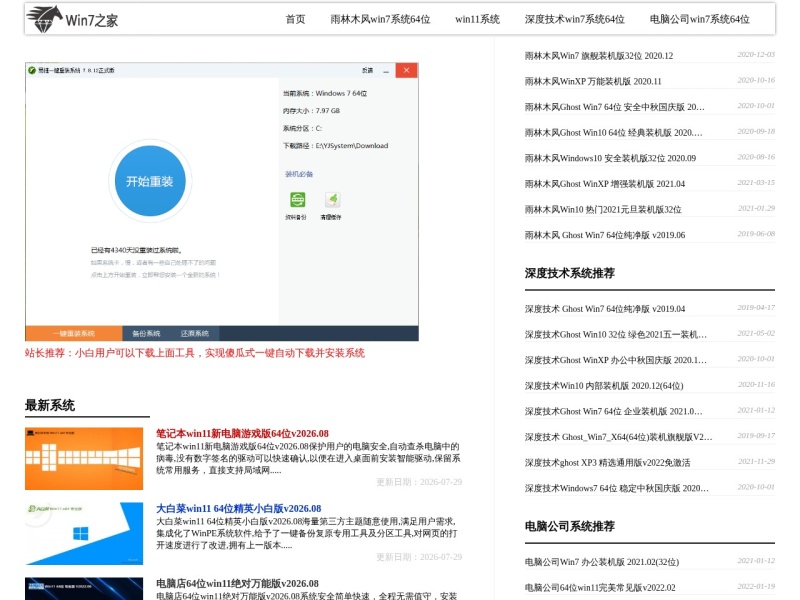The height and width of the screenshot is (600, 800).
Task: Open 深度技术 Ghost Win7 64位纯净版 v2019.04
Action: (x=605, y=309)
